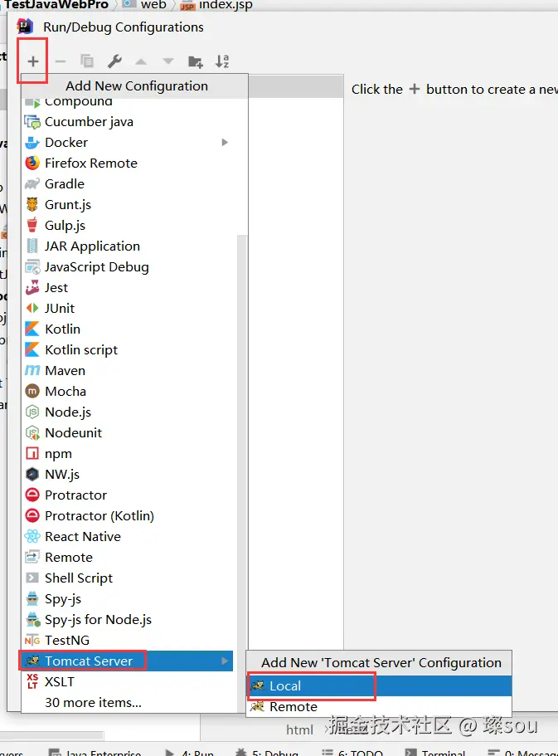This screenshot has height=756, width=558.
Task: Click the Copy Configuration toolbar icon
Action: 87,61
